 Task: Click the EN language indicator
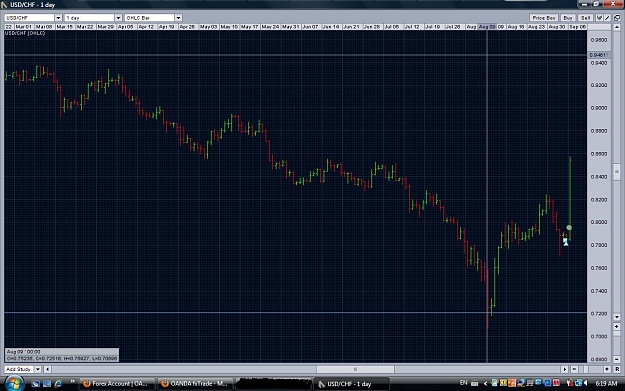click(463, 383)
